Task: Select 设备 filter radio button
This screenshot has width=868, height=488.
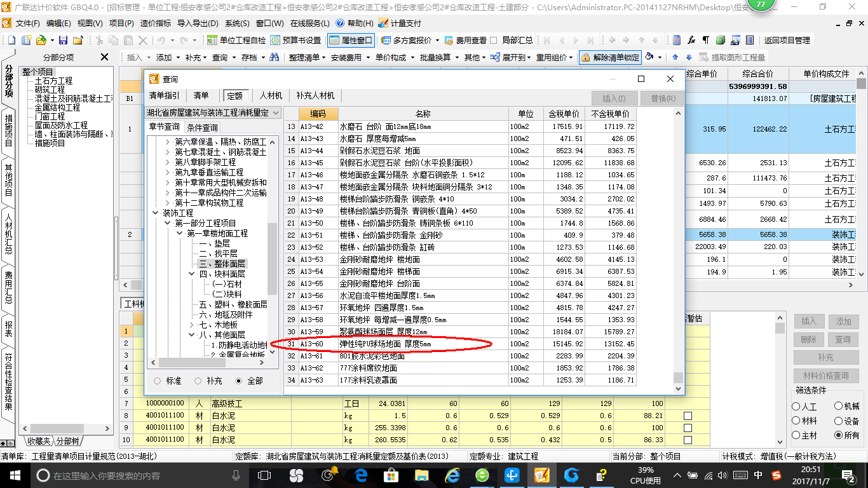Action: tap(839, 421)
